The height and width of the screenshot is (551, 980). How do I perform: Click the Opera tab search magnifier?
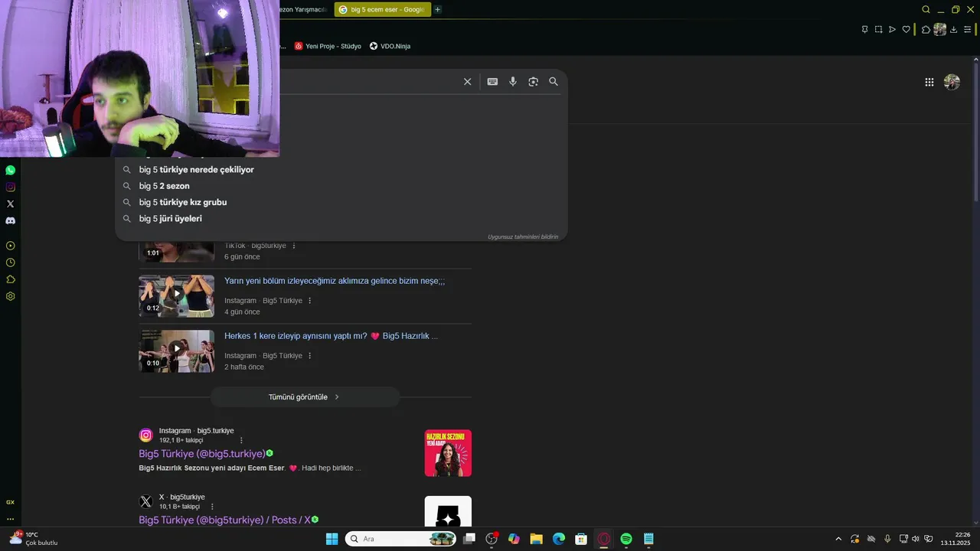pos(926,9)
